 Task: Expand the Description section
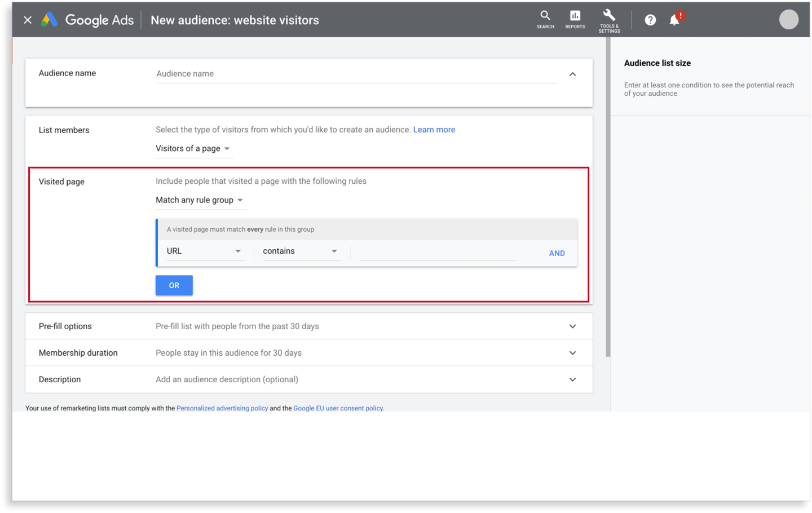[309, 379]
